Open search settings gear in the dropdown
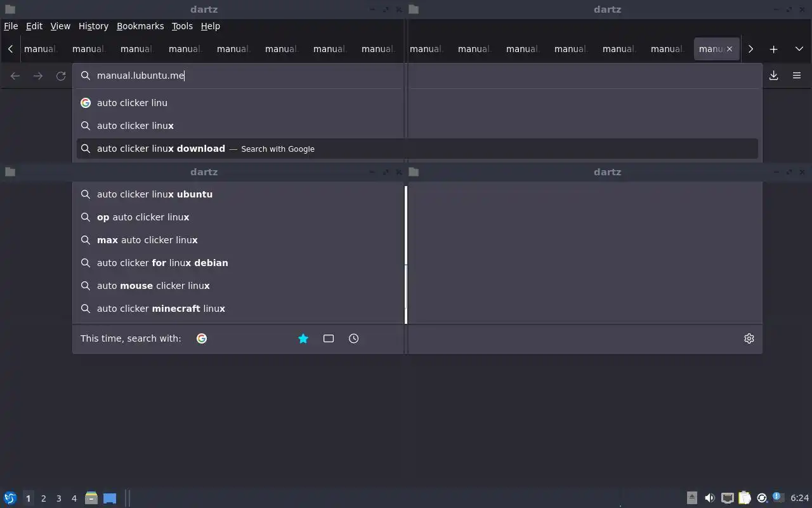This screenshot has width=812, height=508. 749,338
